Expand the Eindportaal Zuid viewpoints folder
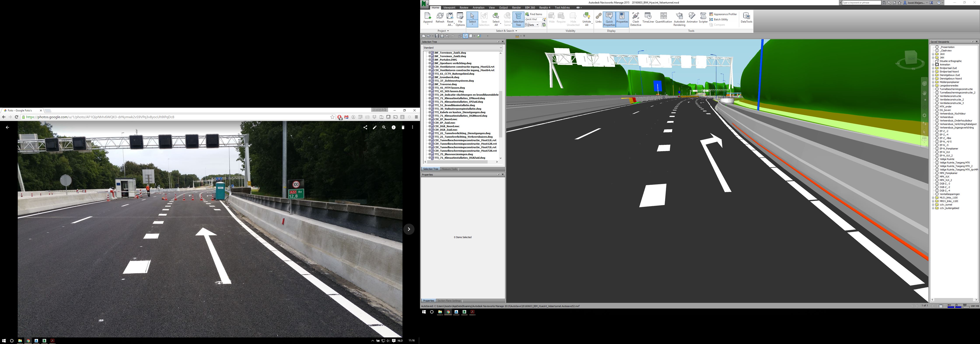980x344 pixels. click(933, 68)
